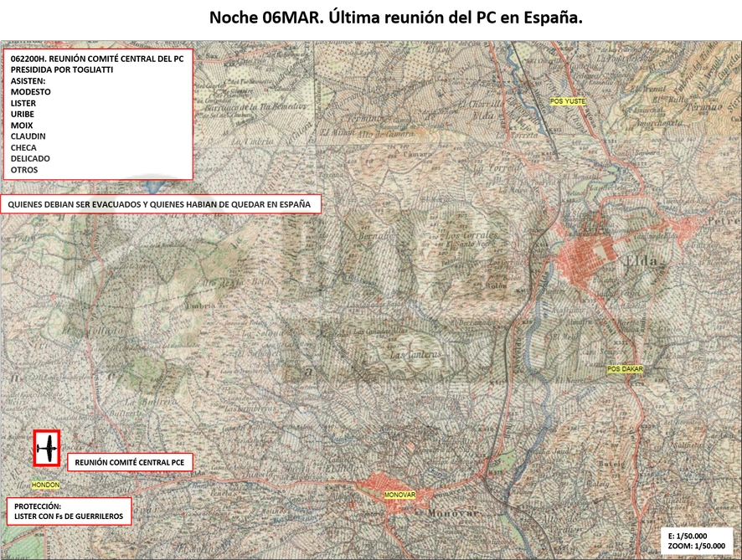Screen dimensions: 742x560
Task: Select the name MOIX in list
Action: coord(22,126)
